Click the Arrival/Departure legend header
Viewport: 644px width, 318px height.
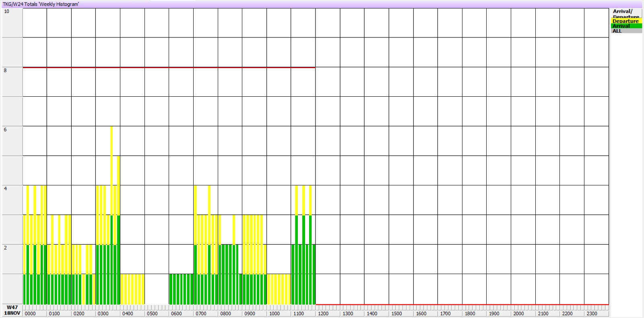click(x=625, y=13)
